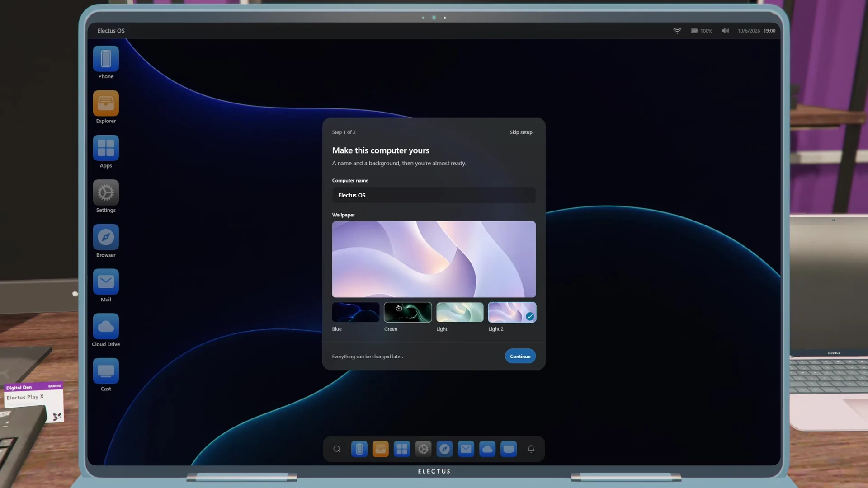Viewport: 868px width, 488px height.
Task: Click the Continue button
Action: [520, 357]
